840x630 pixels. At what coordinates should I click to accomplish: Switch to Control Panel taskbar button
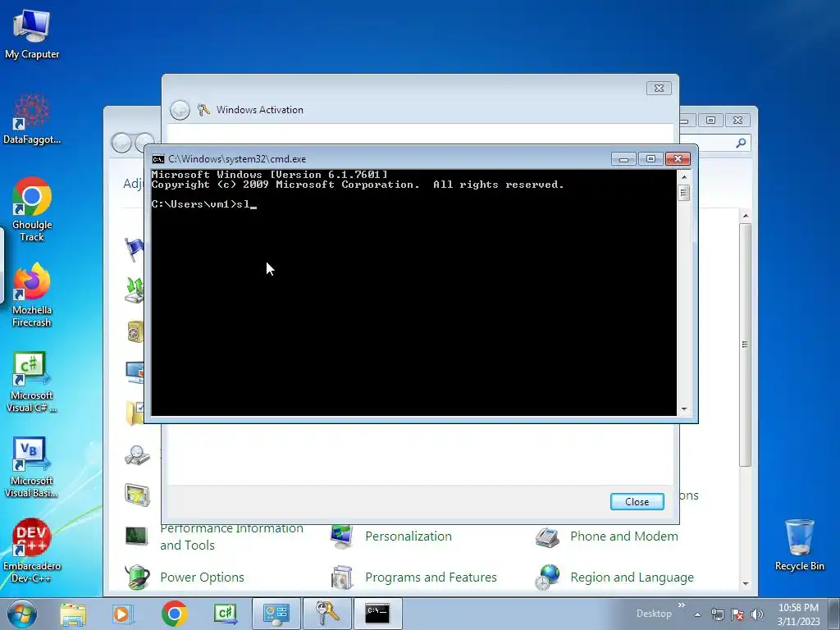click(276, 614)
